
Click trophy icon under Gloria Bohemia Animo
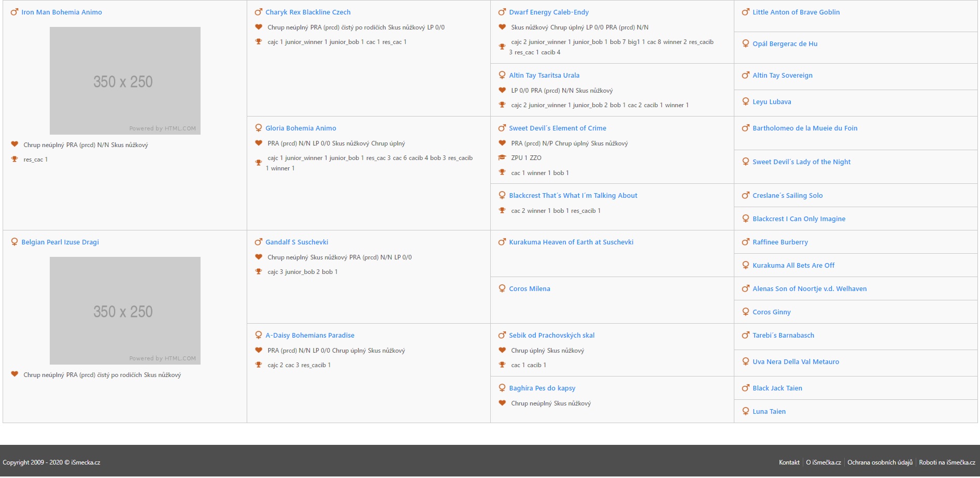point(258,163)
